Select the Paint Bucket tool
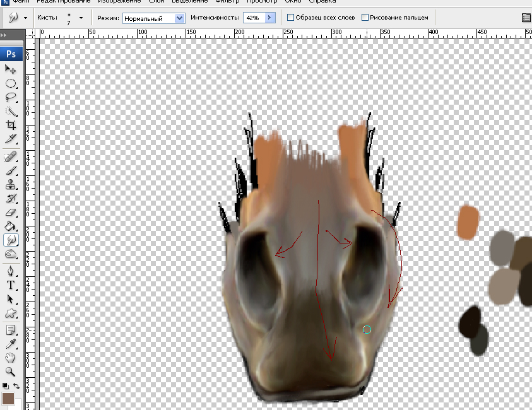Image resolution: width=532 pixels, height=410 pixels. pos(11,226)
